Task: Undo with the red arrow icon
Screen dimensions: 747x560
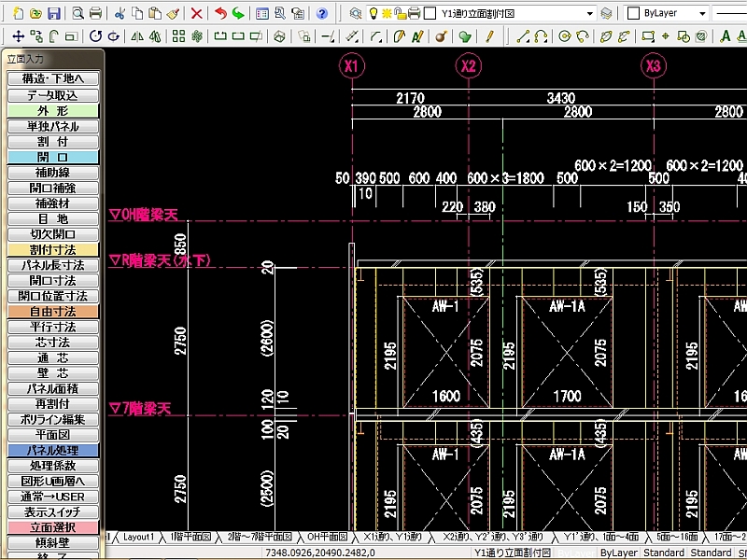Action: (x=220, y=13)
